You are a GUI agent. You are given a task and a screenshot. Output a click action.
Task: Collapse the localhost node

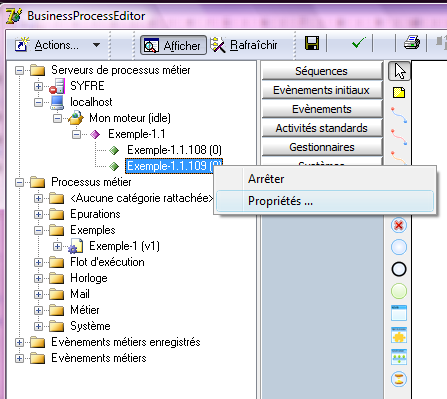click(38, 102)
